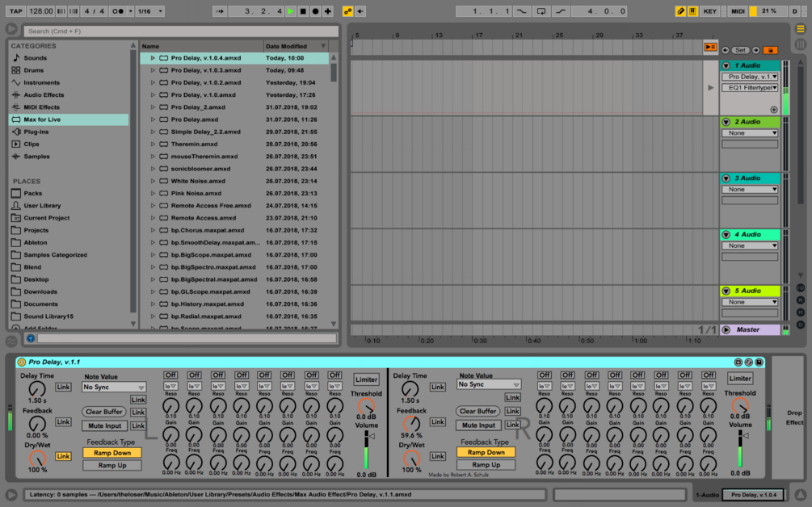Click the re-enable automation arrow icon
The image size is (812, 507).
tap(360, 10)
